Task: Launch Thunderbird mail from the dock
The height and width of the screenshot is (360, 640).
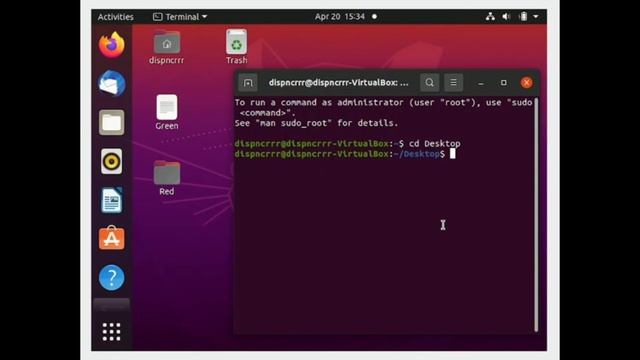Action: click(111, 83)
